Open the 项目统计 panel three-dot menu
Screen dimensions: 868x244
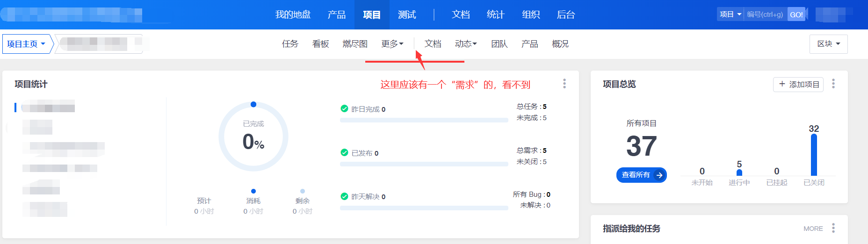tap(564, 84)
